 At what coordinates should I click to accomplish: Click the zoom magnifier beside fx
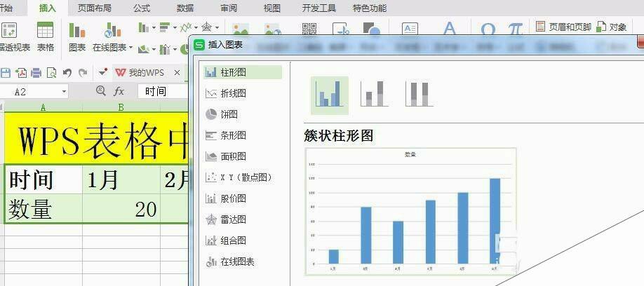point(100,90)
